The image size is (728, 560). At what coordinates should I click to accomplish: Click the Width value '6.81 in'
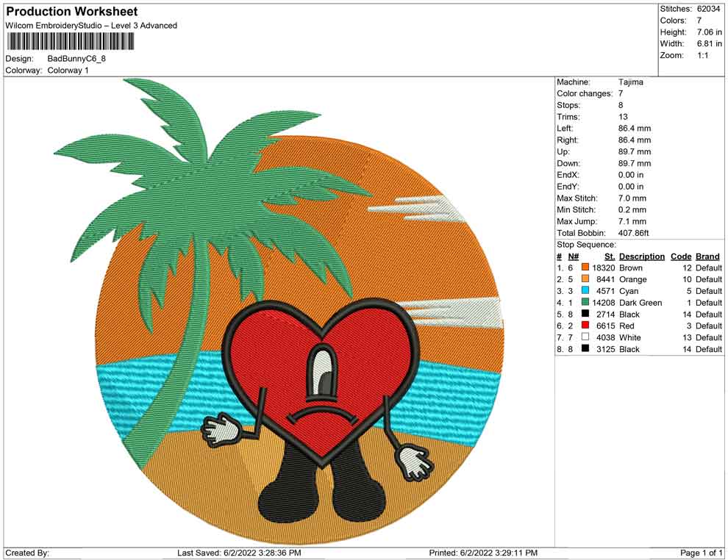pos(709,43)
